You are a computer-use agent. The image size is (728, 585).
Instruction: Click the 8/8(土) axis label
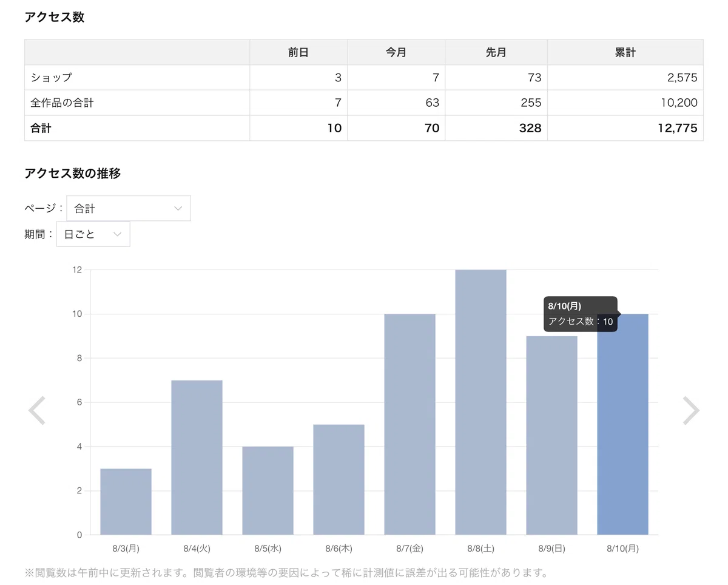(480, 549)
